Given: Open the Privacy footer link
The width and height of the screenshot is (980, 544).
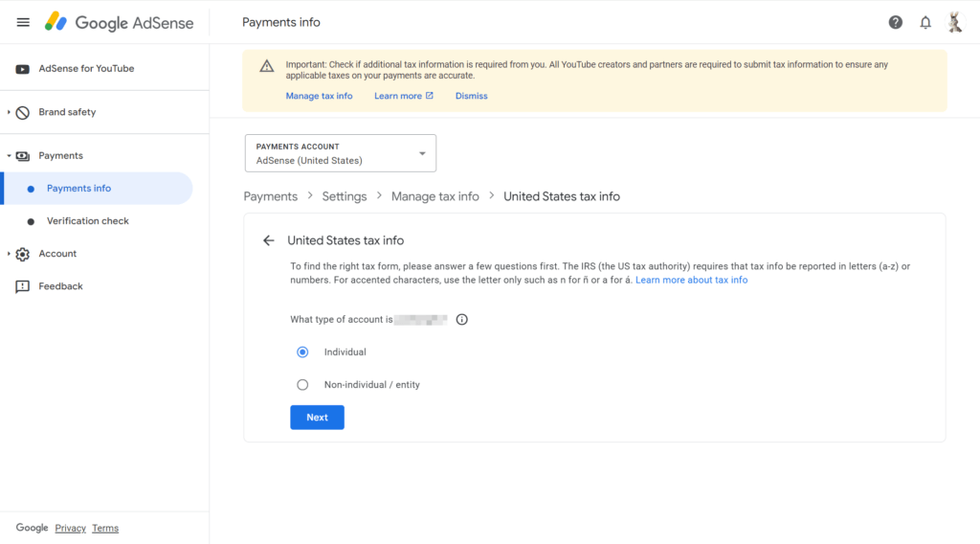Looking at the screenshot, I should point(70,529).
